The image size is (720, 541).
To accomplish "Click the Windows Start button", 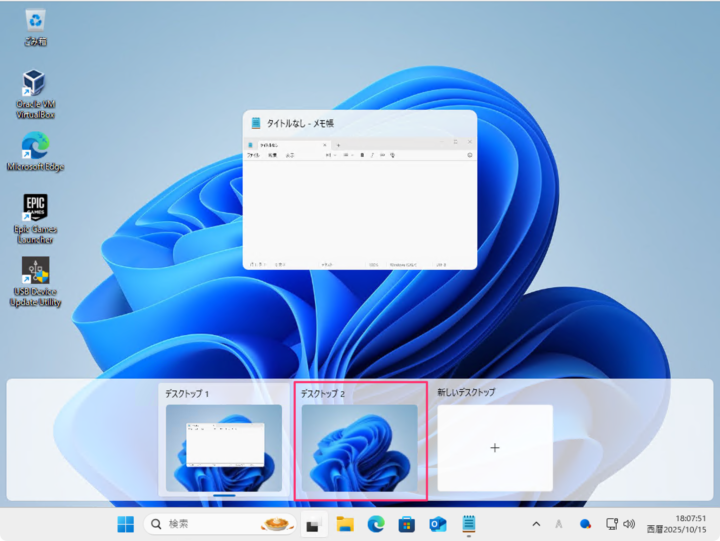I will pos(126,524).
